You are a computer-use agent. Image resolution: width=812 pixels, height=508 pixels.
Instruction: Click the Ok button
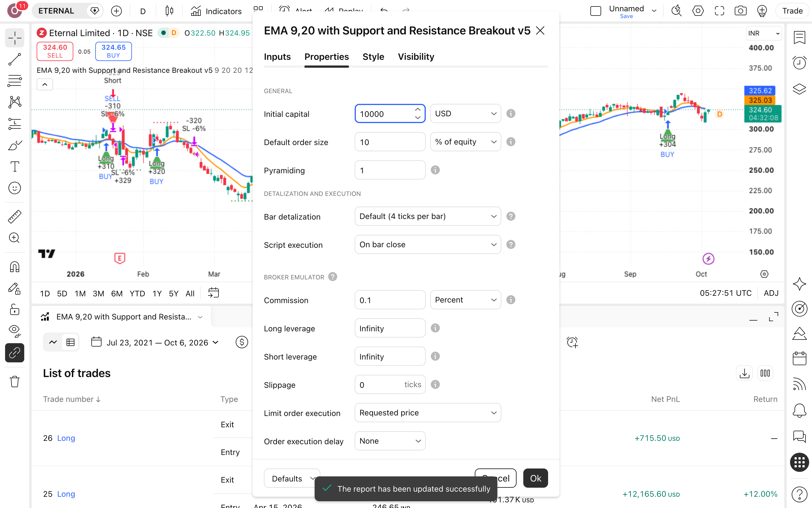coord(535,478)
